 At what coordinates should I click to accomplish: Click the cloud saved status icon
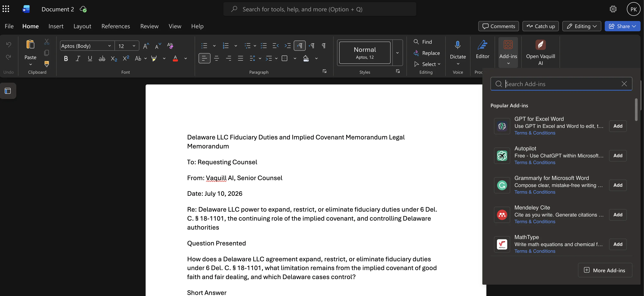(83, 9)
